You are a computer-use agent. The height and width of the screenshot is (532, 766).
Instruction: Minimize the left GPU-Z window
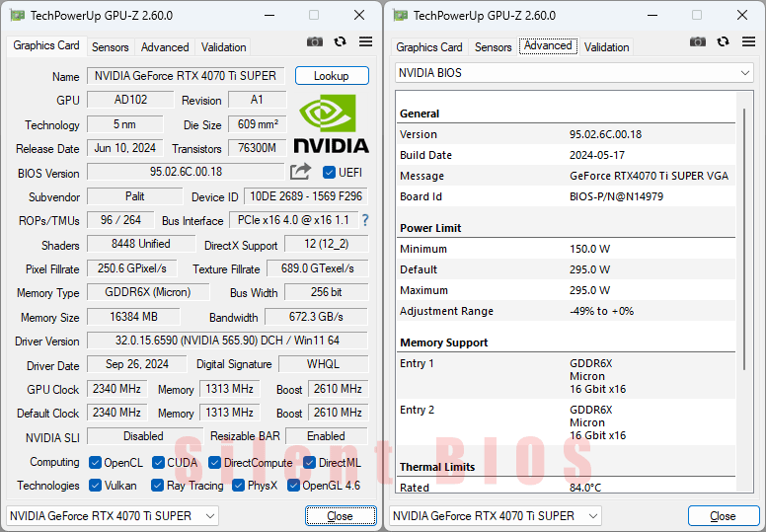[x=269, y=16]
